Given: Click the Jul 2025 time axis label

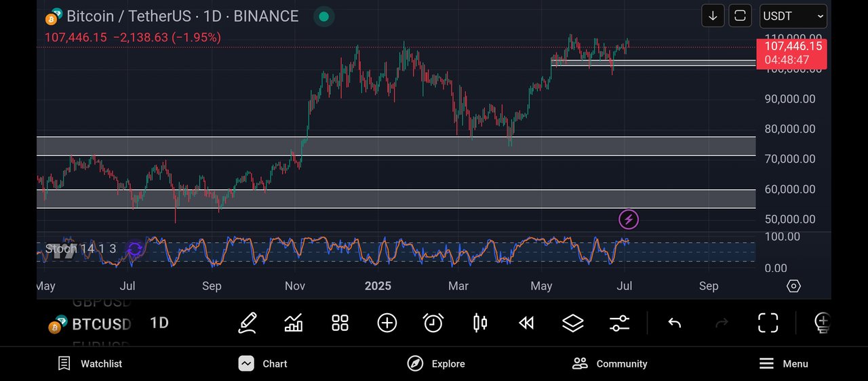Looking at the screenshot, I should point(625,286).
